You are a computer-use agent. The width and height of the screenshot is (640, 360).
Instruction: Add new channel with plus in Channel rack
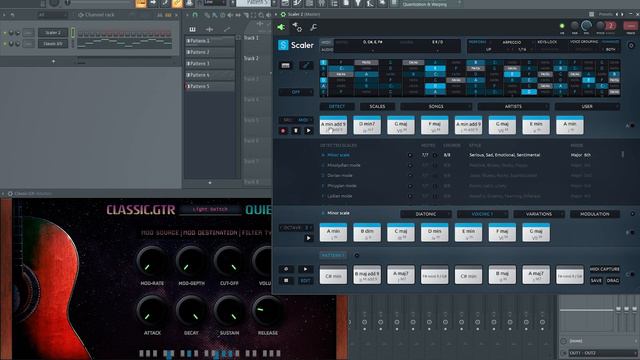tap(53, 61)
